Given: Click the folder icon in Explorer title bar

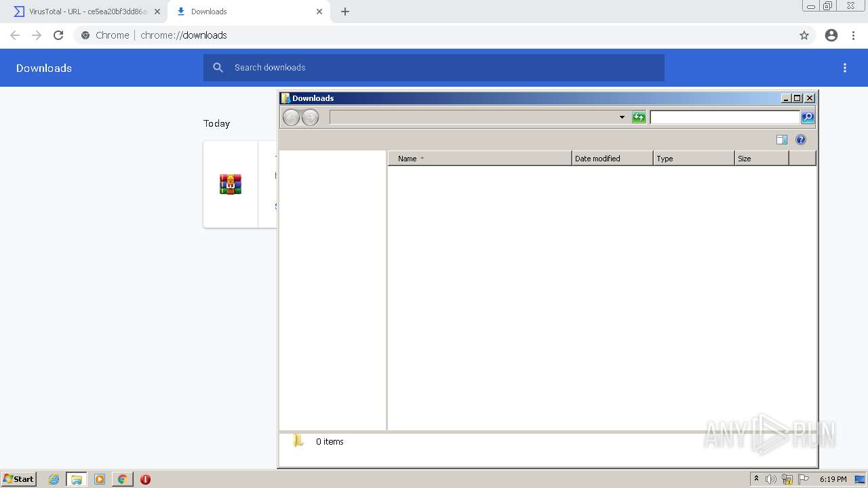Looking at the screenshot, I should (x=285, y=98).
